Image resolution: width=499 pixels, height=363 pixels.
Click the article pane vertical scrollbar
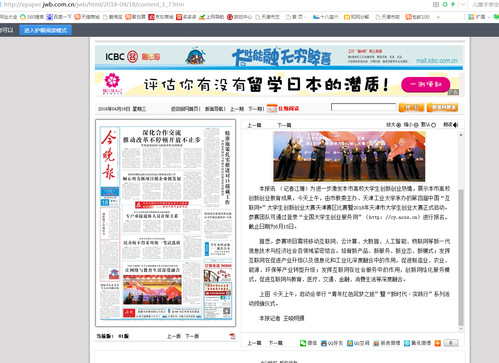[461, 232]
